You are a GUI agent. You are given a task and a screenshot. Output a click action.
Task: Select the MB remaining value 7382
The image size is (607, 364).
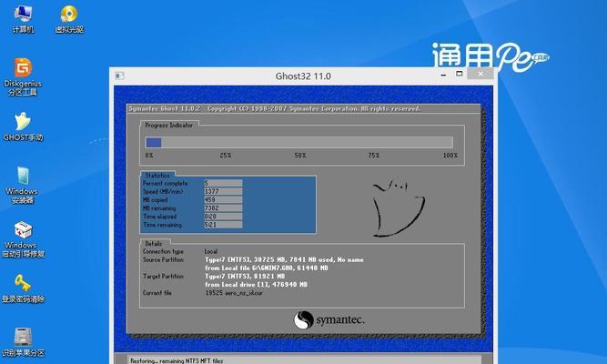(223, 208)
